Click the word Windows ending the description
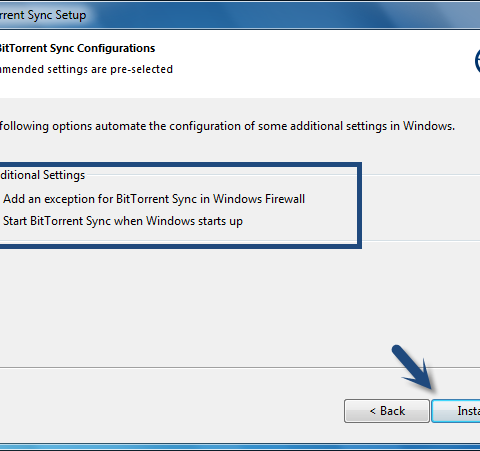This screenshot has width=480, height=451. [x=429, y=126]
